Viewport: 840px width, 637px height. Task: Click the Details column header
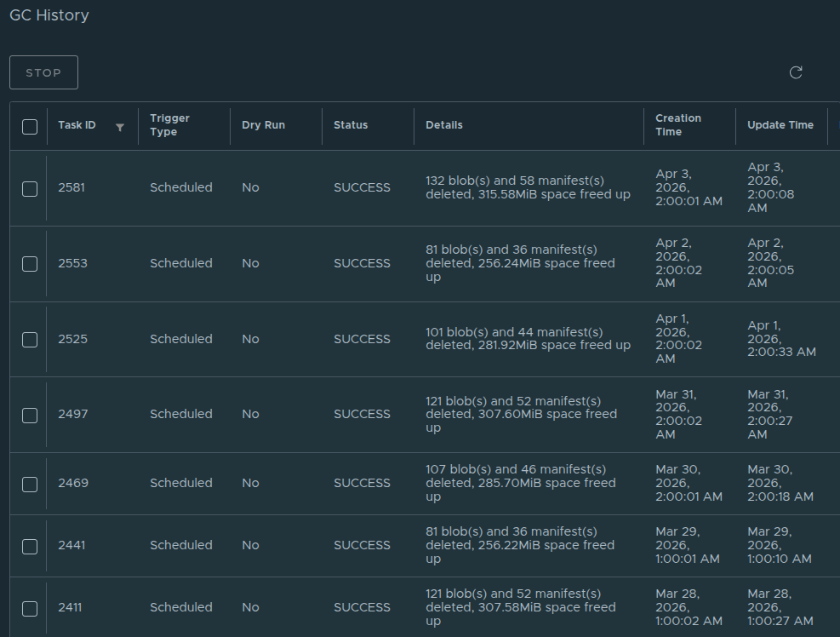444,125
